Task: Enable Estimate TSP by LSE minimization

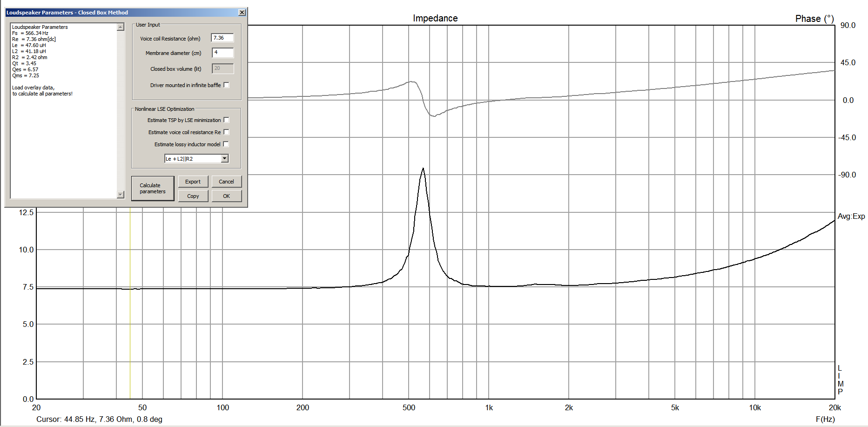Action: 226,120
